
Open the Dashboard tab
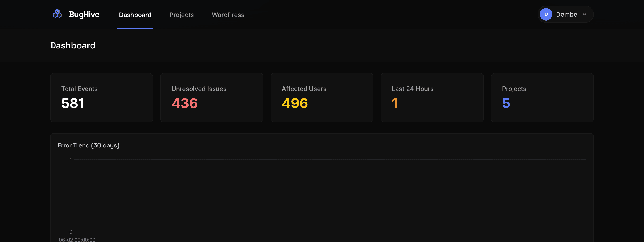tap(135, 15)
